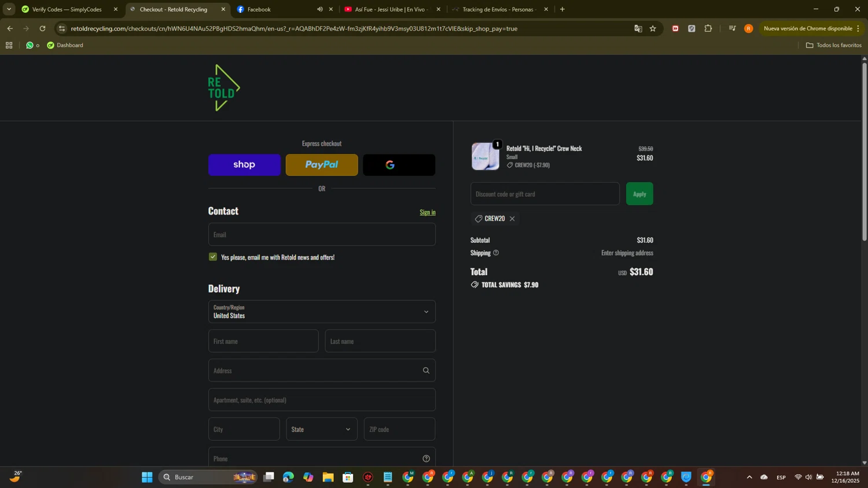Screen dimensions: 868x488
Task: Click the Apply discount button
Action: (639, 194)
